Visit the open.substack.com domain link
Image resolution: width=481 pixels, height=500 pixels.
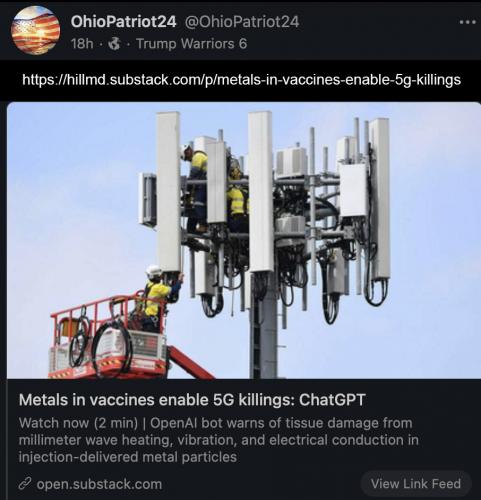99,484
